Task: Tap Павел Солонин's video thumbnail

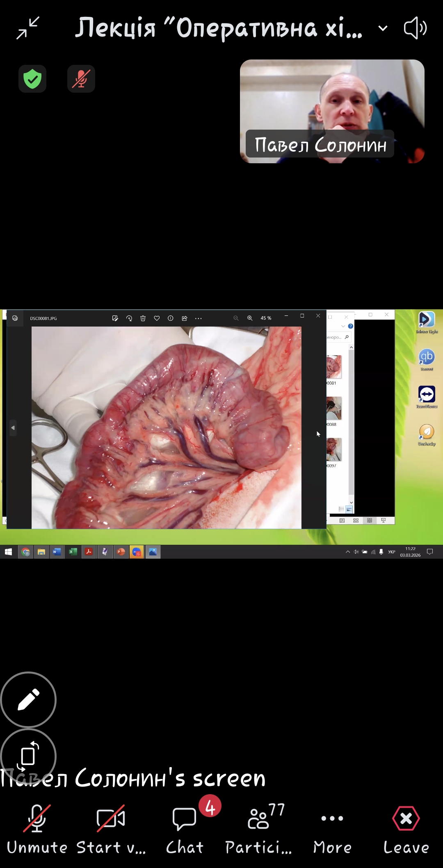Action: click(x=332, y=111)
